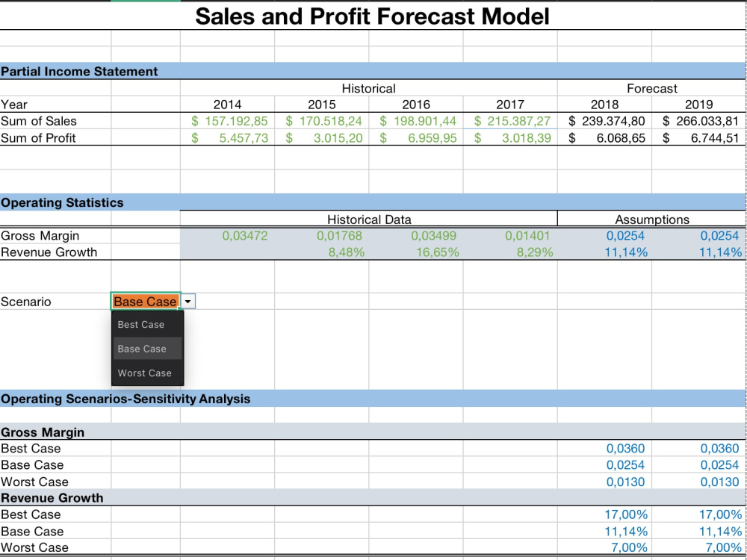This screenshot has height=560, width=747.
Task: Select the Operating Scenarios-Sensitivity Analysis header
Action: coord(125,399)
